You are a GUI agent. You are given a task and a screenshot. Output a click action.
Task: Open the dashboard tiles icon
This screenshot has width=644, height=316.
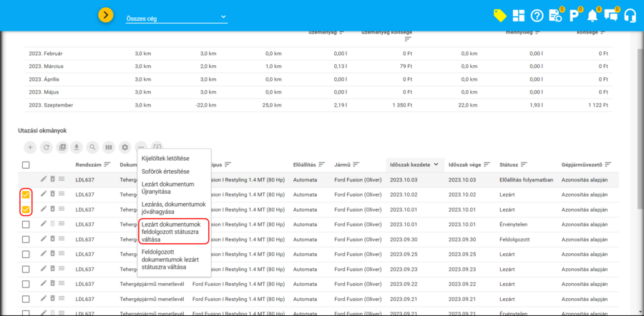click(x=518, y=16)
